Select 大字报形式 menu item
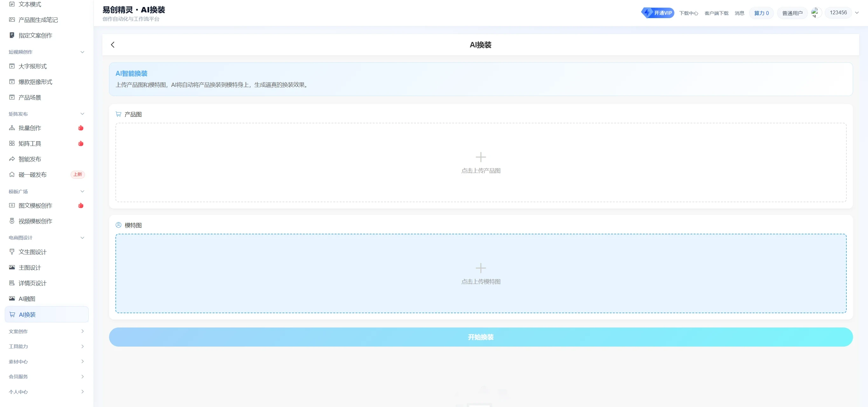The image size is (868, 407). point(47,66)
